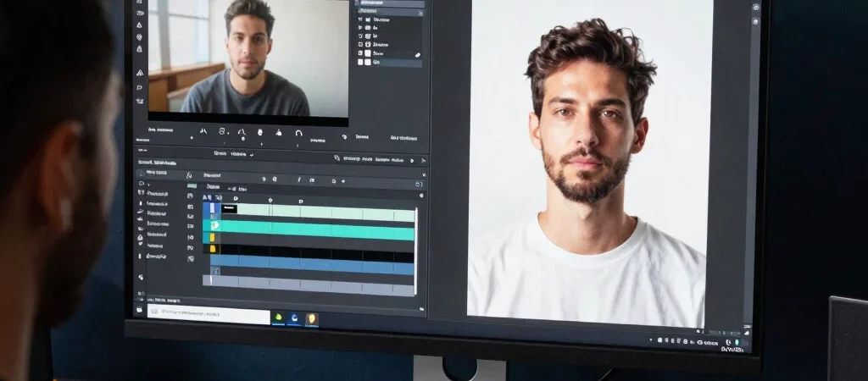Click the white taskbar search box
The image size is (868, 381).
coord(209,314)
